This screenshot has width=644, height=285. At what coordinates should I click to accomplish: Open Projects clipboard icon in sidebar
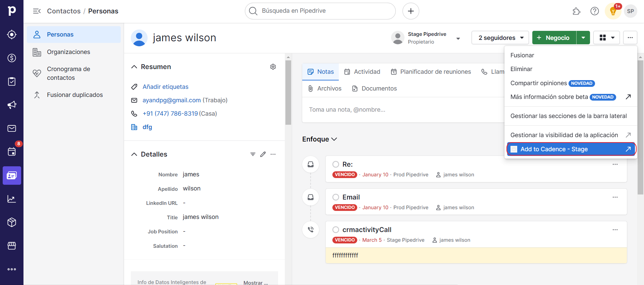(12, 81)
